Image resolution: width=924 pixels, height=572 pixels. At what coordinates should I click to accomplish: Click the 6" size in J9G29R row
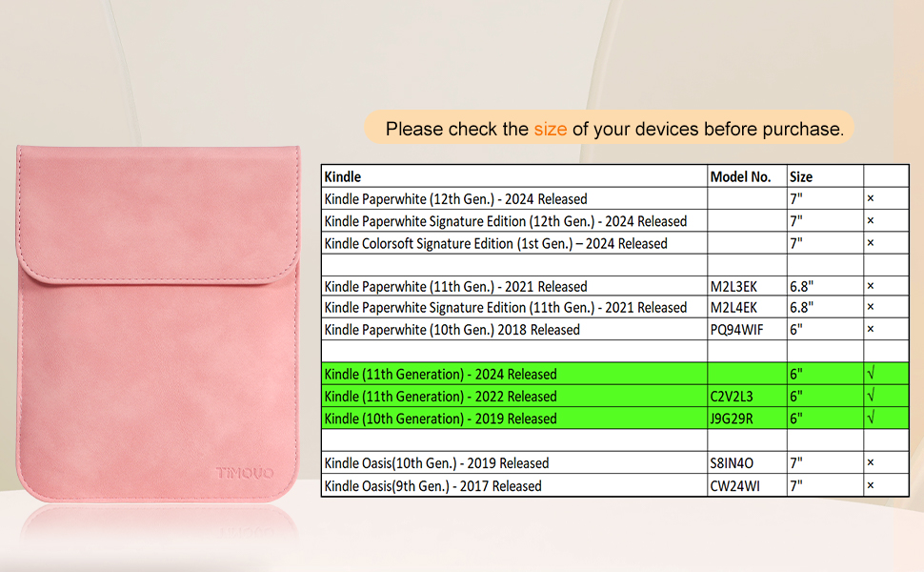click(x=796, y=419)
